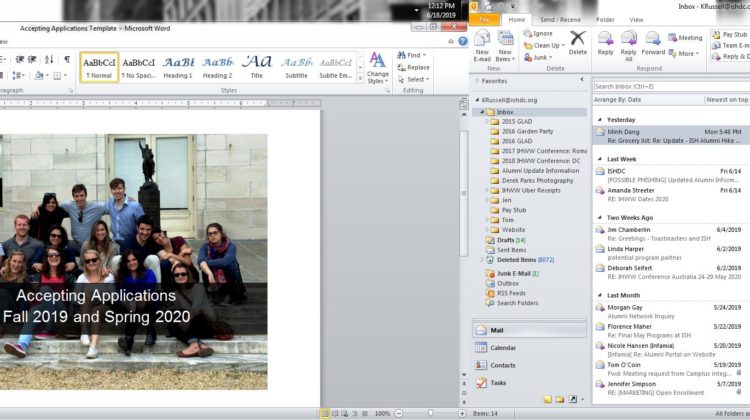Expand Word Styles gallery more arrow
Viewport: 750px width, 420px height.
click(x=360, y=79)
